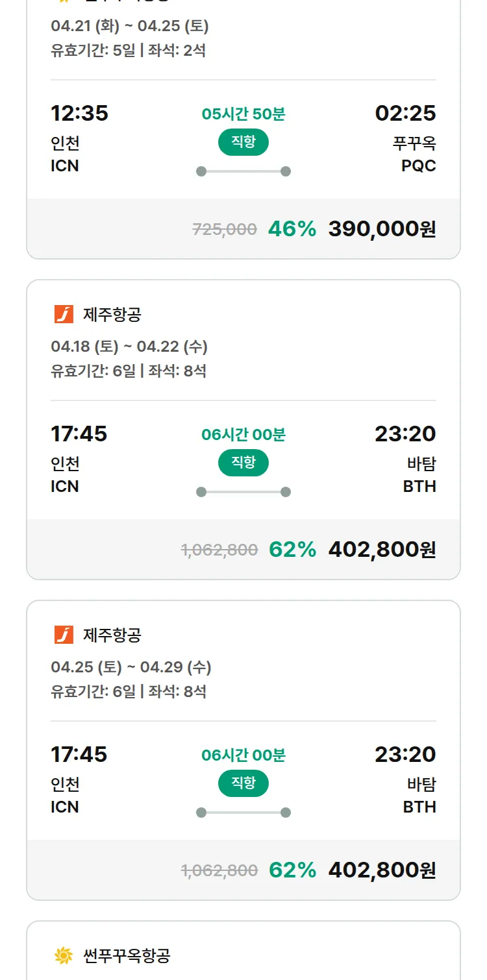Image resolution: width=487 pixels, height=980 pixels.
Task: Tap the Sun Phu Quoc Airways sun logo
Action: point(64,955)
